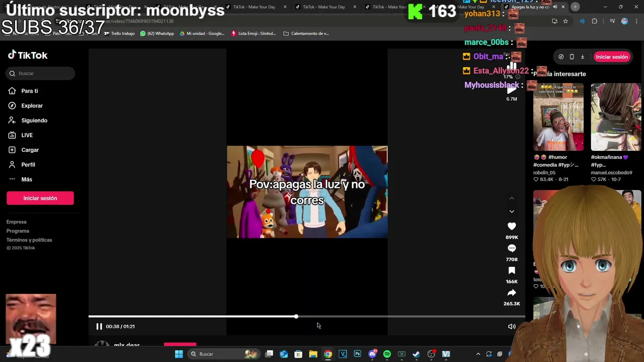Open the Lista Emoji bookmark
Screen dimensions: 644x362
tap(254, 34)
